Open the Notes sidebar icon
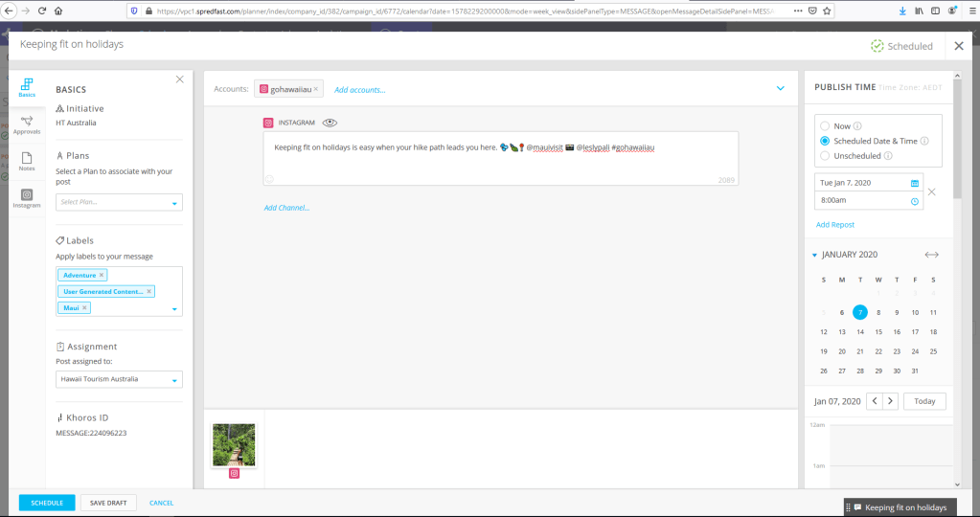Viewport: 980px width, 517px height. (27, 160)
